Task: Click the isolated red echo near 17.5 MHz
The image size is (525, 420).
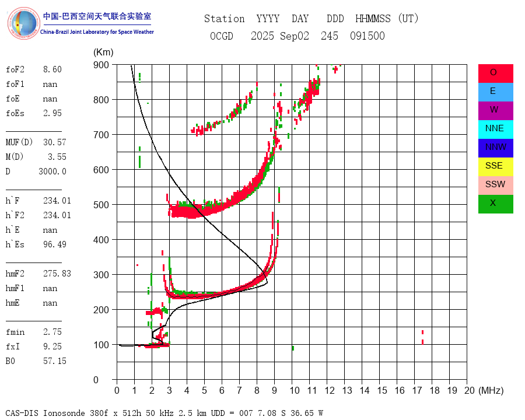Action: click(422, 337)
